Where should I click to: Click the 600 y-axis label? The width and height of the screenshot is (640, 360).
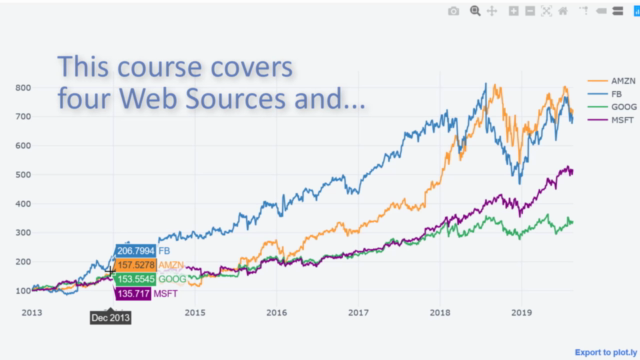click(23, 146)
